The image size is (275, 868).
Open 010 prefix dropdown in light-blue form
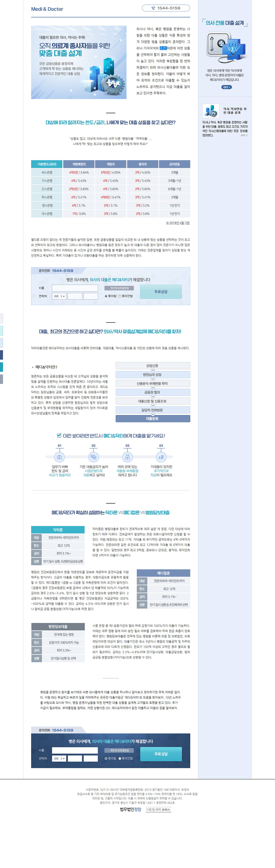pos(59,296)
